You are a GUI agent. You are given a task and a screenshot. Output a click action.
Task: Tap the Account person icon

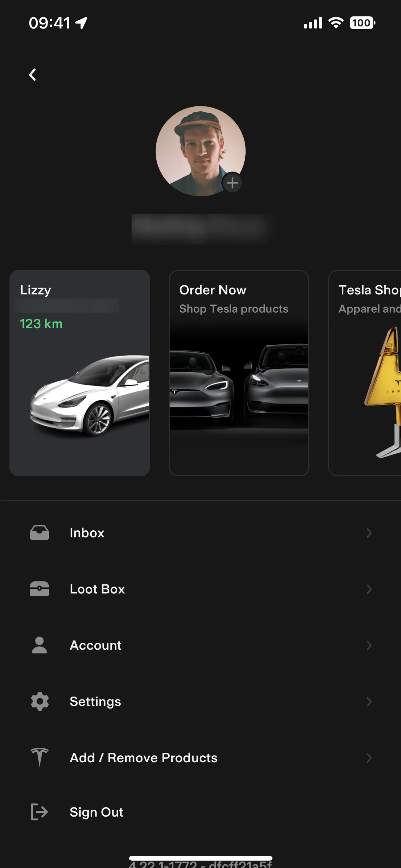point(39,645)
